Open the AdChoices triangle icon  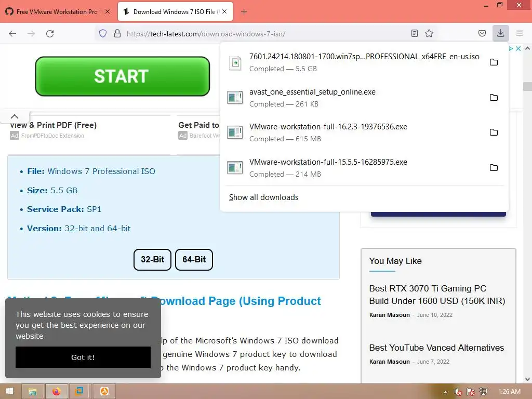tap(511, 48)
